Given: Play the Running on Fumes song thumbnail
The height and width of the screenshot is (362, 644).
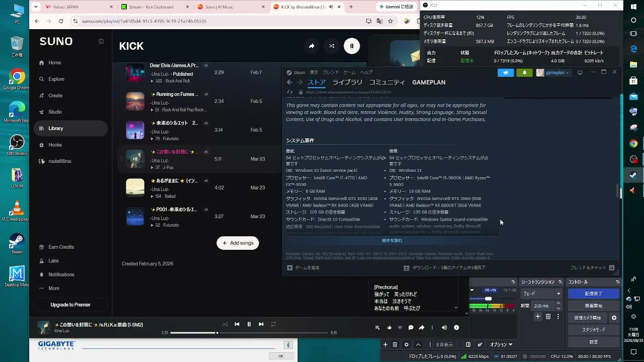Looking at the screenshot, I should click(135, 101).
